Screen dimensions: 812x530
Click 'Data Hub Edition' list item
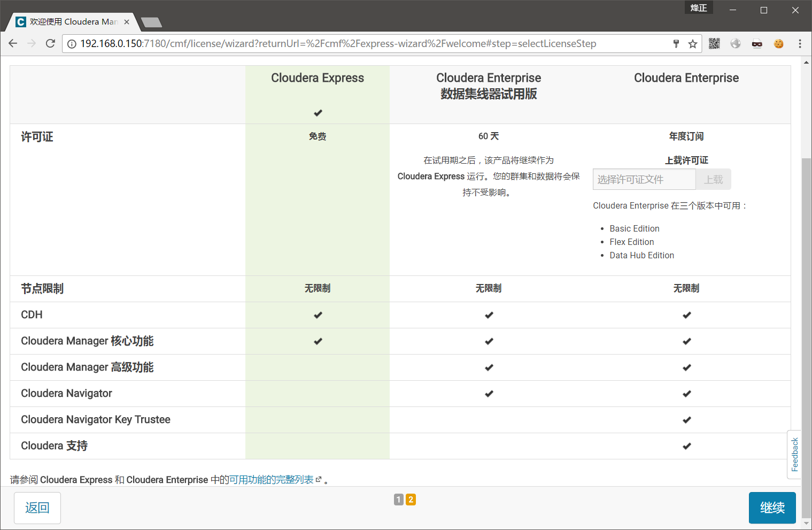coord(642,255)
